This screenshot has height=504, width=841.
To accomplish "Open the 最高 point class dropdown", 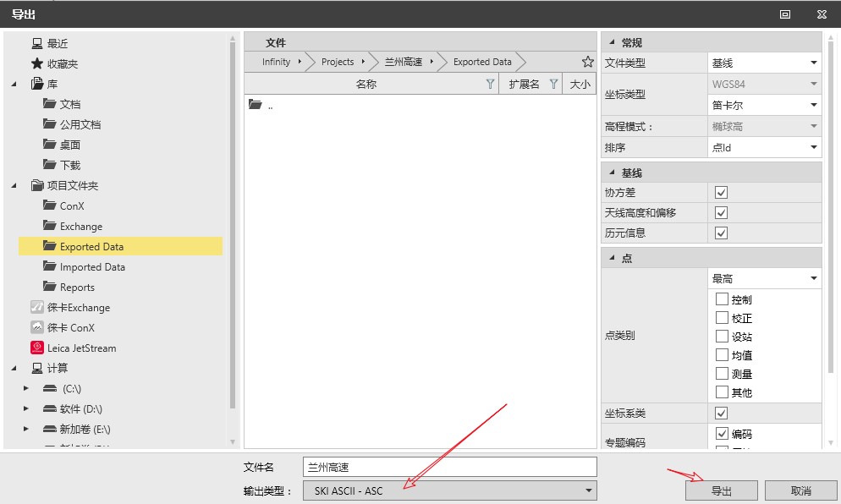I will pos(764,278).
